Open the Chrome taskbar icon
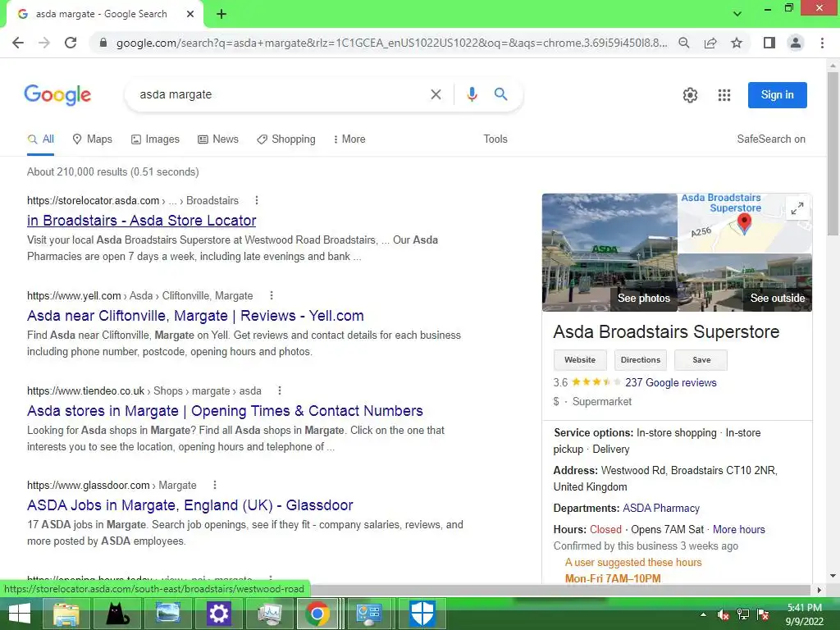Viewport: 840px width, 630px height. 317,614
